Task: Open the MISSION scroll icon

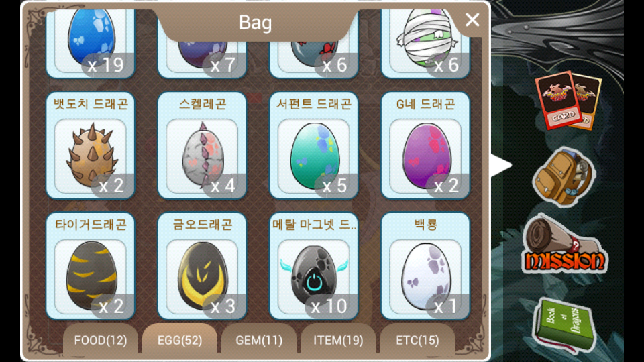Action: (564, 243)
